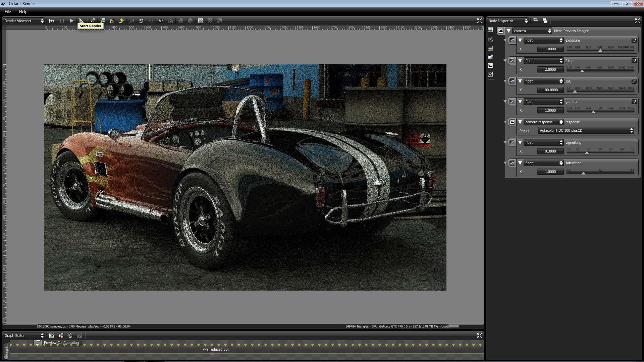Click the sun environment import icon
This screenshot has width=644, height=362.
[121, 21]
